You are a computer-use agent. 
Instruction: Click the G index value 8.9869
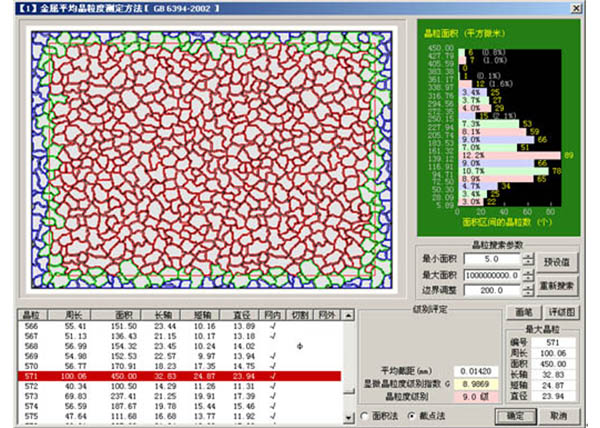tap(476, 384)
